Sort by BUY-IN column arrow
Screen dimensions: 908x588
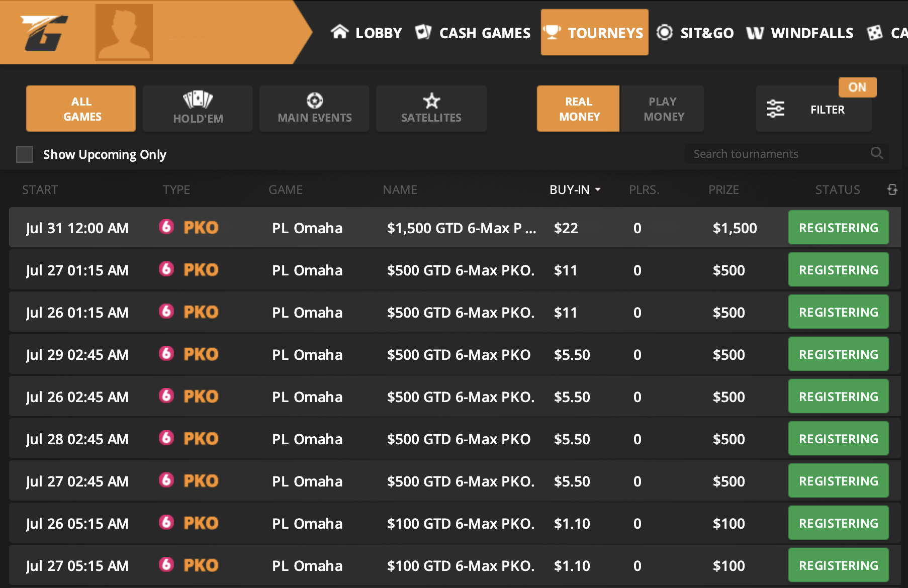click(598, 189)
